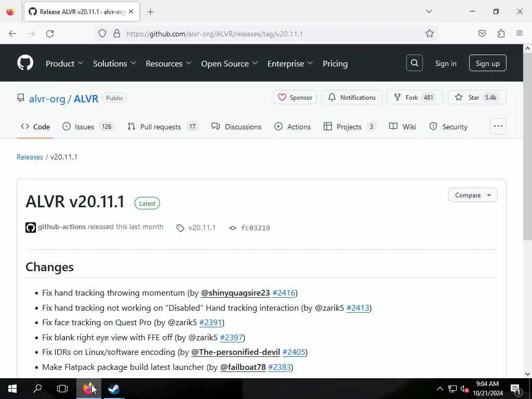Open pull request #2391 link

click(x=210, y=322)
